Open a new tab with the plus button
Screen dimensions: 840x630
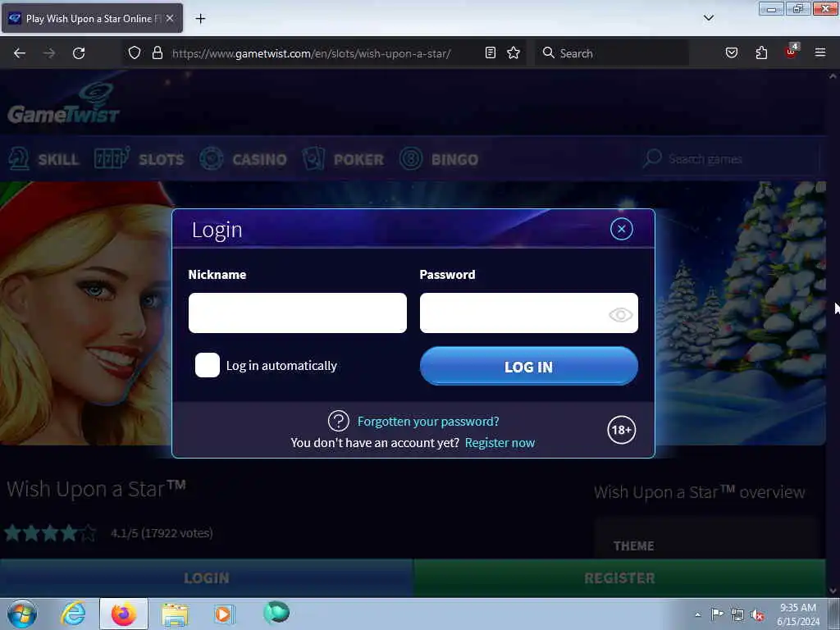pyautogui.click(x=200, y=19)
